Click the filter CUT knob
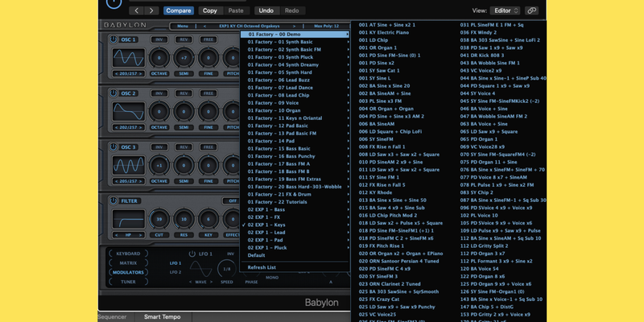 click(159, 221)
